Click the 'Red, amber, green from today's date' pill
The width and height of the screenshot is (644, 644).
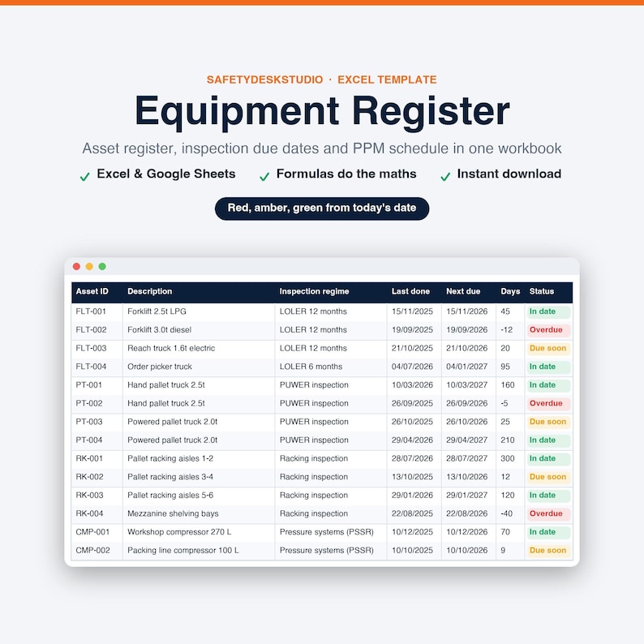point(322,208)
